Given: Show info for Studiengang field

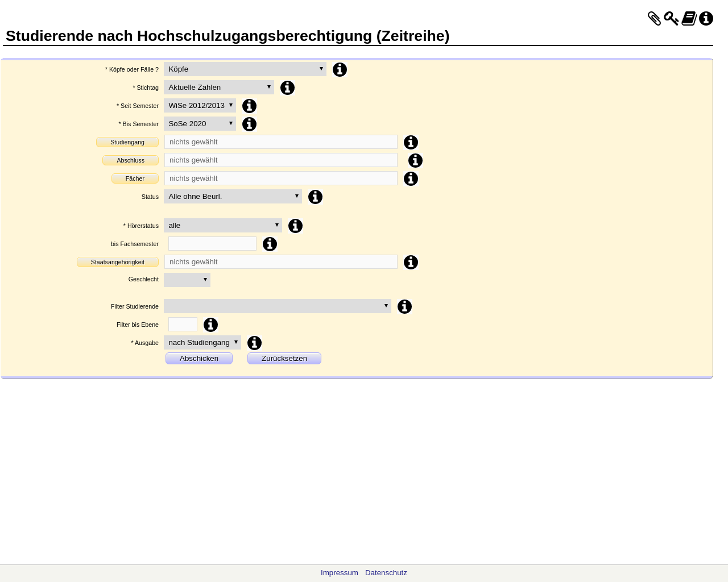Looking at the screenshot, I should (x=411, y=142).
